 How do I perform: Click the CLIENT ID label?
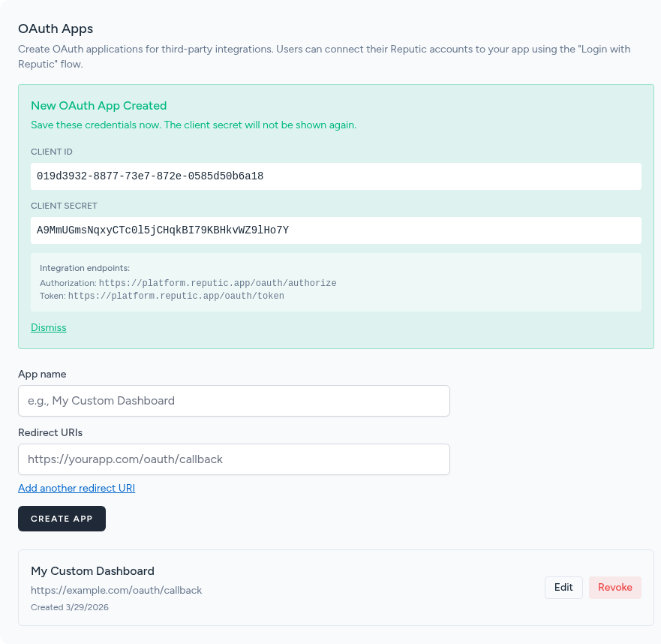[51, 151]
